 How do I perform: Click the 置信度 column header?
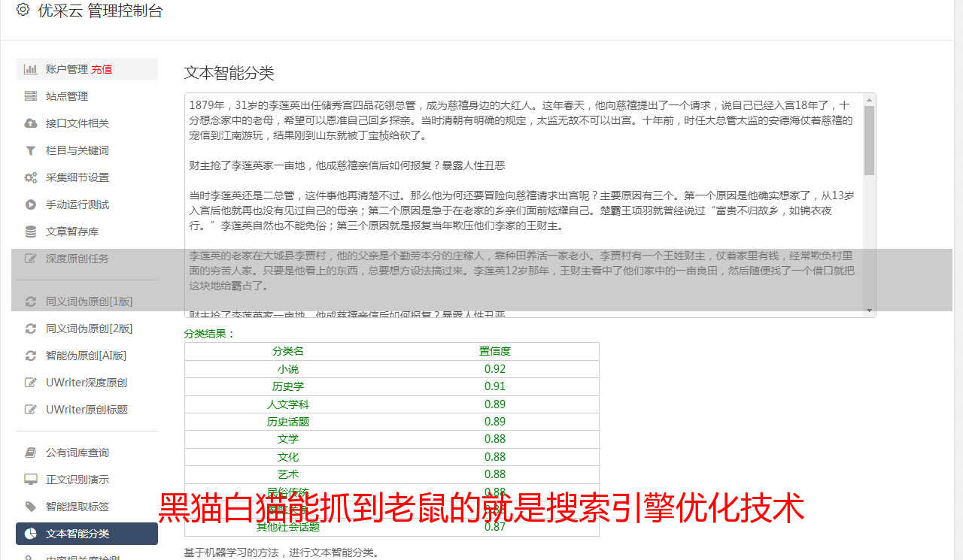point(495,351)
